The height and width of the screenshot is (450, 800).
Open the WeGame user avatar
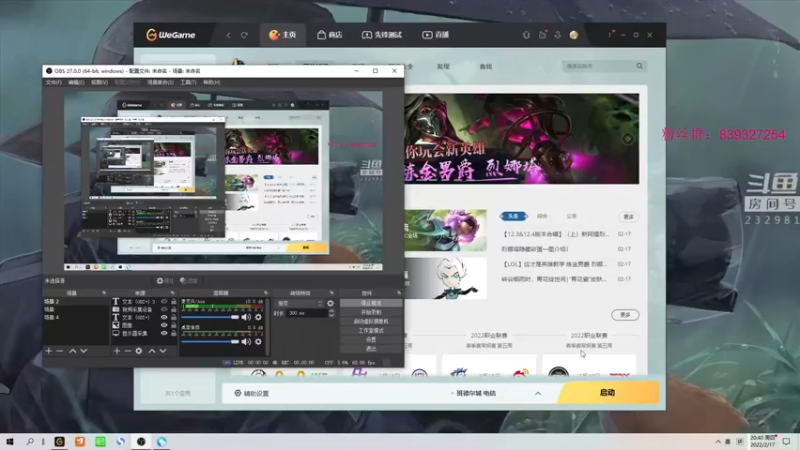coord(574,35)
